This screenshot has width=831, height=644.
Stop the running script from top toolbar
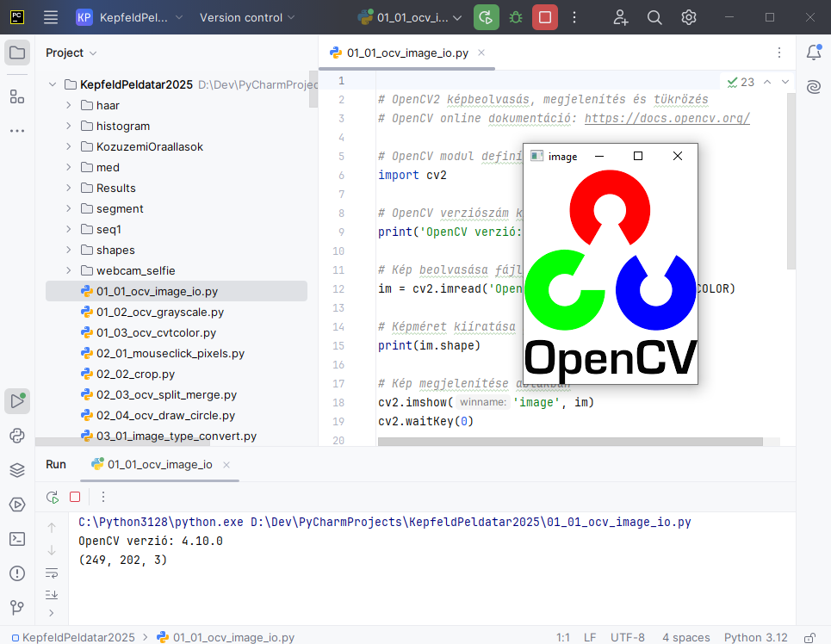pyautogui.click(x=545, y=17)
